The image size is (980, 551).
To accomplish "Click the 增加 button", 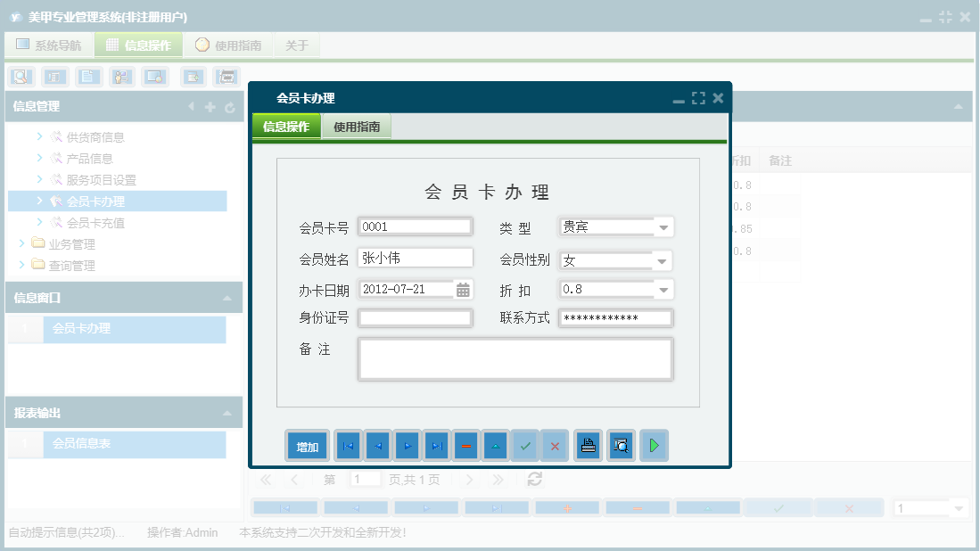I will pyautogui.click(x=307, y=445).
